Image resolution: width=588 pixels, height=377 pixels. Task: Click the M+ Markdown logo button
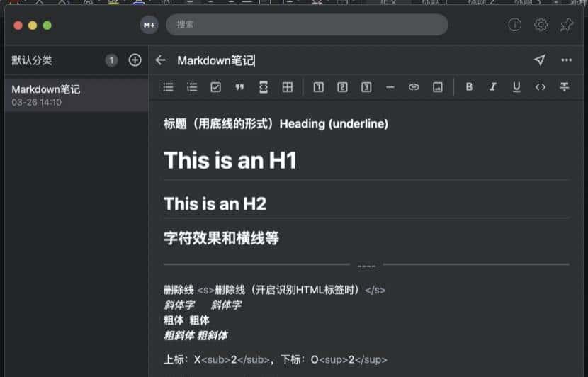coord(149,25)
